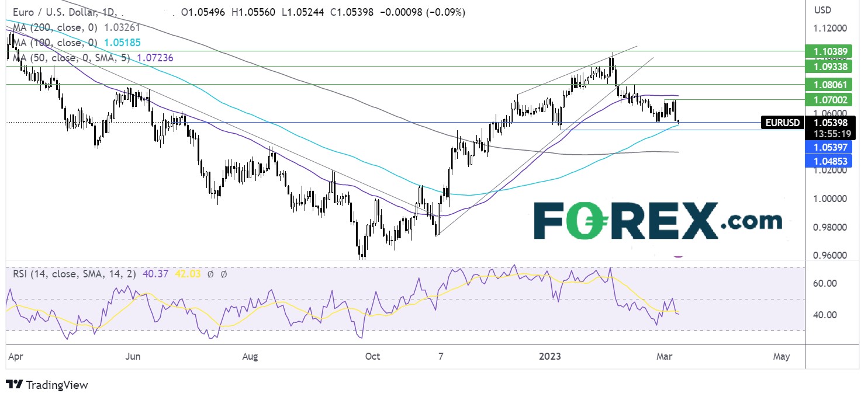Screen dimensions: 868x400
Task: Click the TradingView logo at bottom left
Action: click(x=47, y=385)
